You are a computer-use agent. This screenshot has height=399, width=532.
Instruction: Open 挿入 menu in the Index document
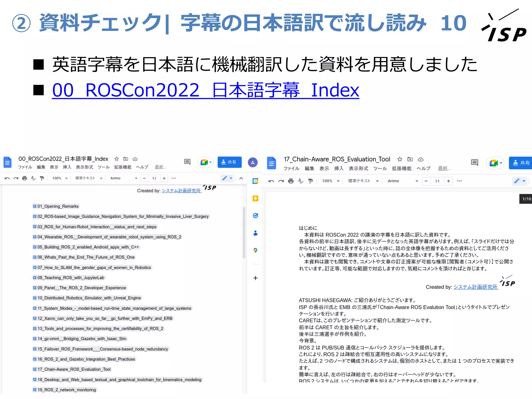click(67, 167)
